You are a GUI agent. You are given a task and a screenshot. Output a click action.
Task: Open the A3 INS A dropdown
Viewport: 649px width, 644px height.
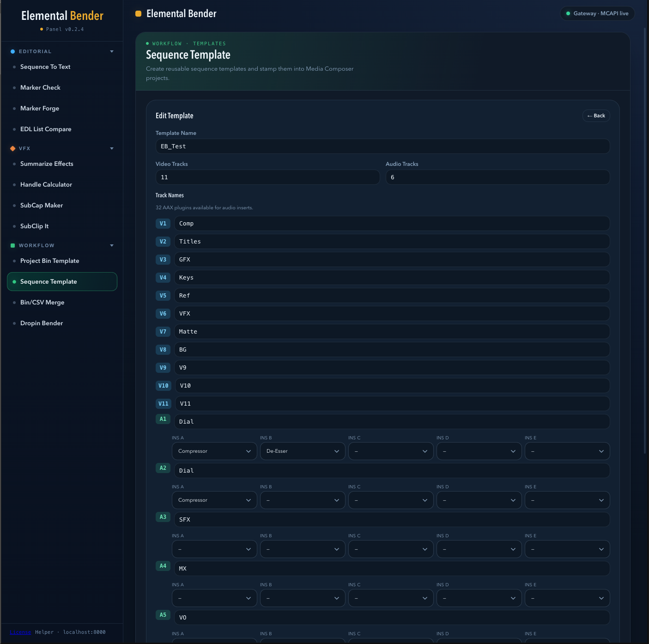(x=214, y=549)
